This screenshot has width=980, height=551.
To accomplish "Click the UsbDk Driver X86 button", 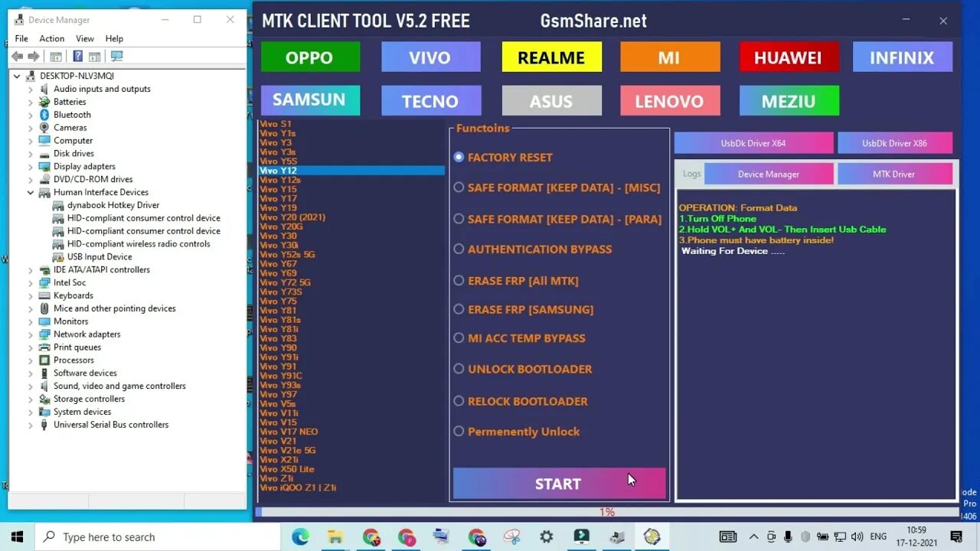I will 894,143.
